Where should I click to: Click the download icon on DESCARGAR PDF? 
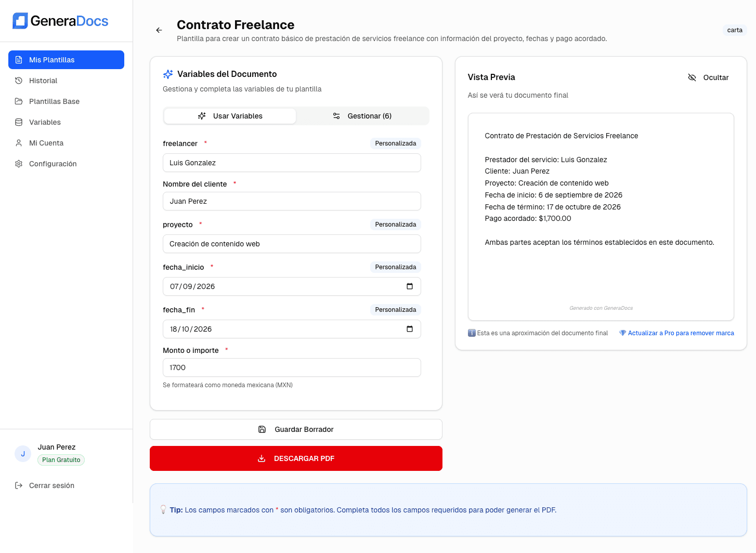point(262,458)
